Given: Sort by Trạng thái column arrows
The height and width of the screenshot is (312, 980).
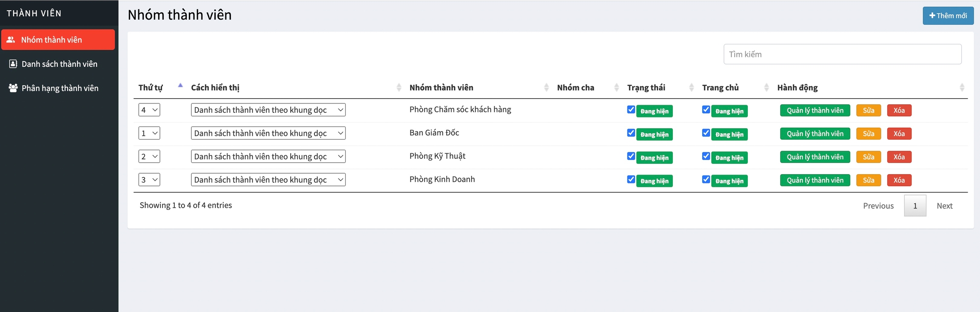Looking at the screenshot, I should (x=691, y=88).
